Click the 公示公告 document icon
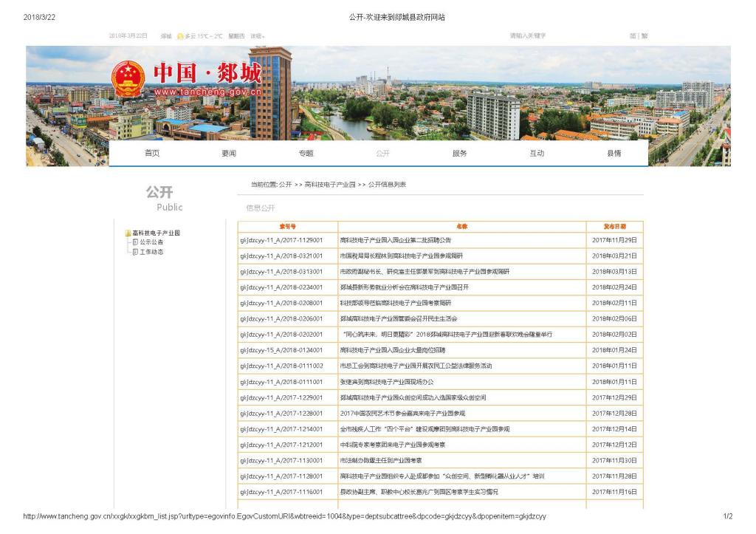This screenshot has height=534, width=756. [135, 242]
